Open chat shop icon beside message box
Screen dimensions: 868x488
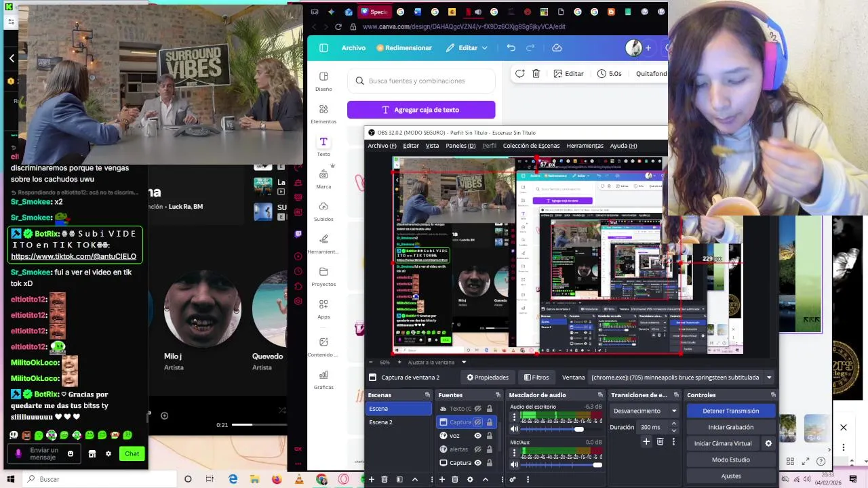pyautogui.click(x=92, y=453)
